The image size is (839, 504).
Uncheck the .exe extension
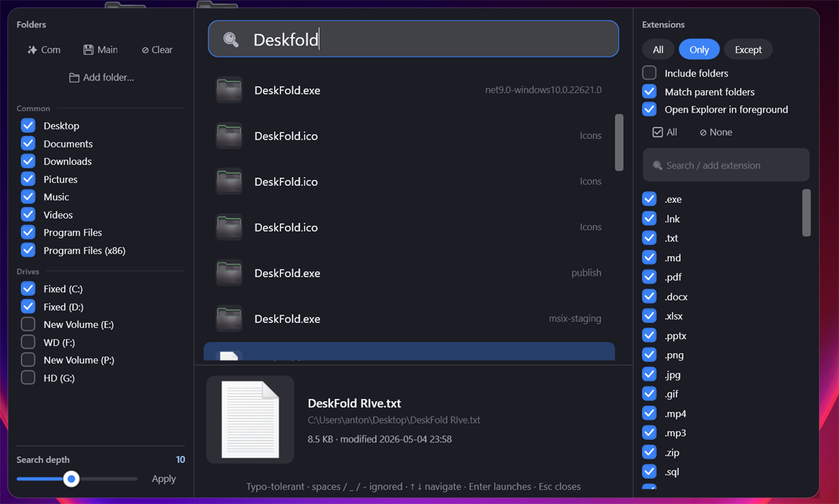[650, 199]
